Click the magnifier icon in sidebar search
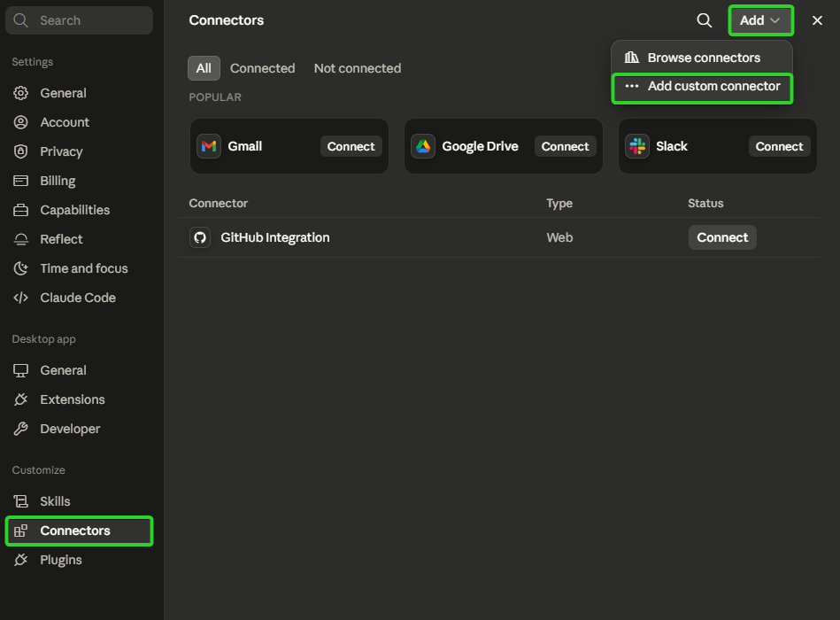 click(x=21, y=20)
